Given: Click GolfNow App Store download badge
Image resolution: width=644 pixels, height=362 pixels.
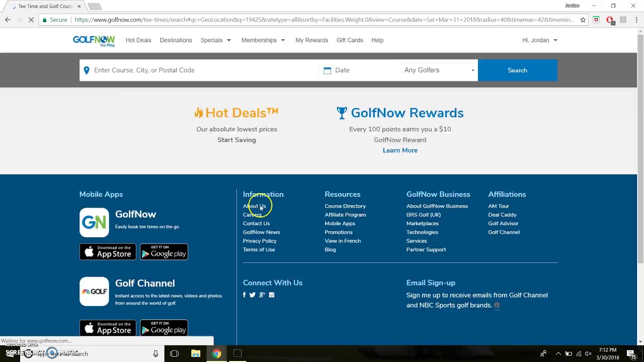Looking at the screenshot, I should coord(108,252).
